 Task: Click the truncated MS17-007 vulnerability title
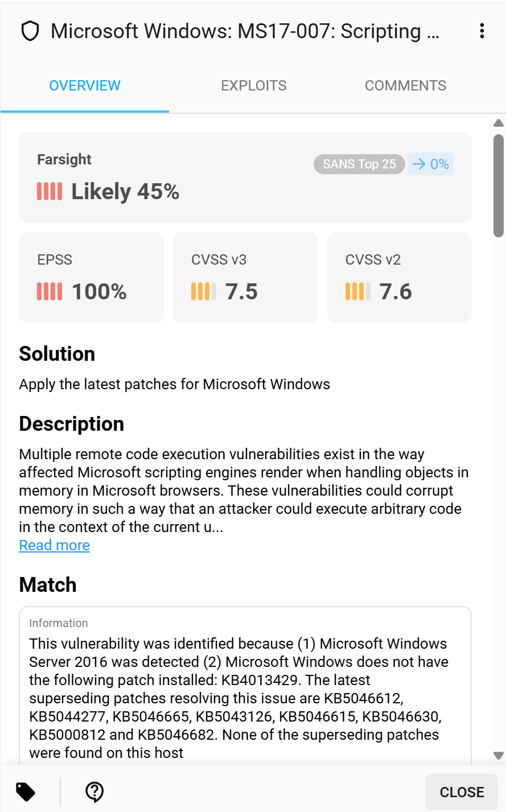click(245, 31)
